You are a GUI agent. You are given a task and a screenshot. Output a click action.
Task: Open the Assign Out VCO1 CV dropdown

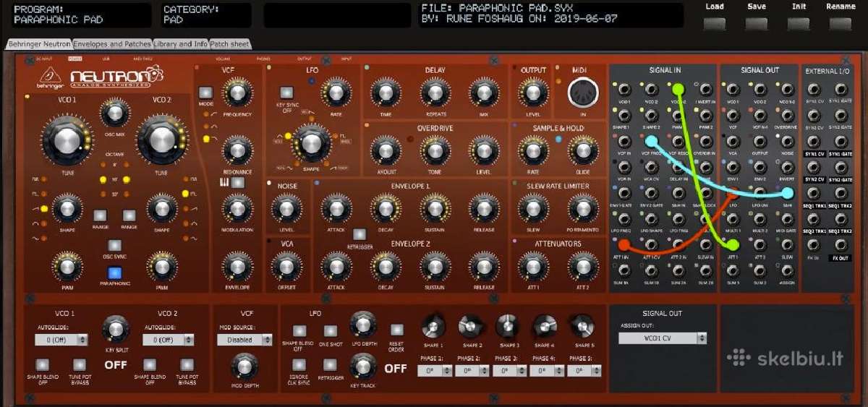click(x=663, y=338)
